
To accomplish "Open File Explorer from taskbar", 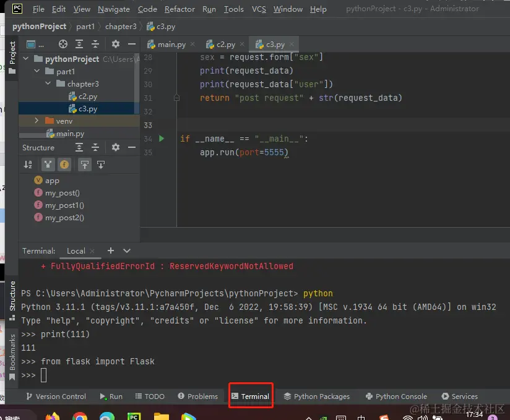I will tap(162, 416).
